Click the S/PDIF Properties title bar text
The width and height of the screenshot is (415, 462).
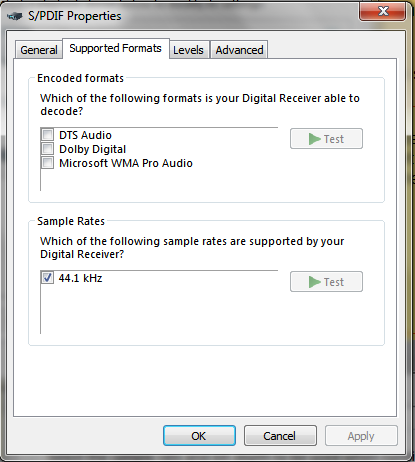75,16
